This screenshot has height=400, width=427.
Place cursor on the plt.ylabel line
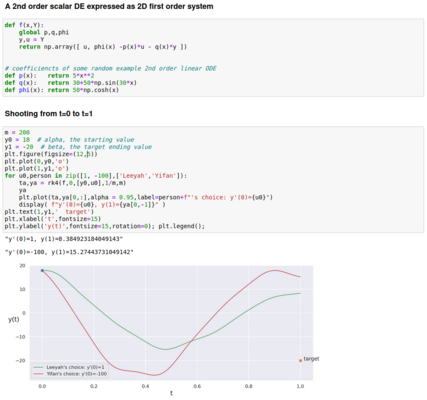(105, 226)
